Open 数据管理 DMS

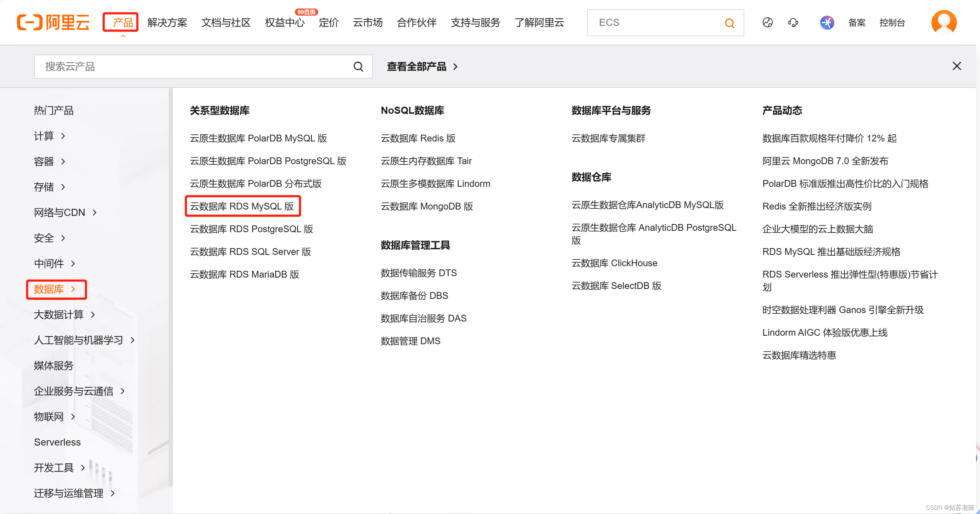click(410, 341)
